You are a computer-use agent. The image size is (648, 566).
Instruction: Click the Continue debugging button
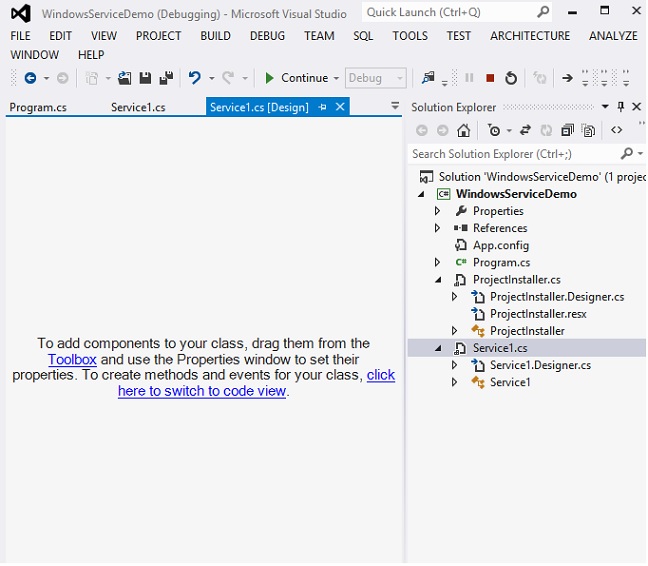296,78
